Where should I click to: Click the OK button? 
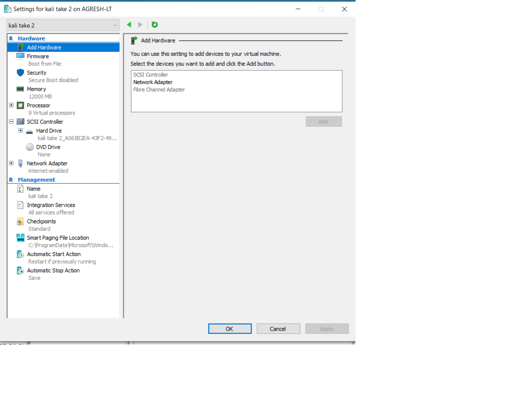tap(230, 328)
